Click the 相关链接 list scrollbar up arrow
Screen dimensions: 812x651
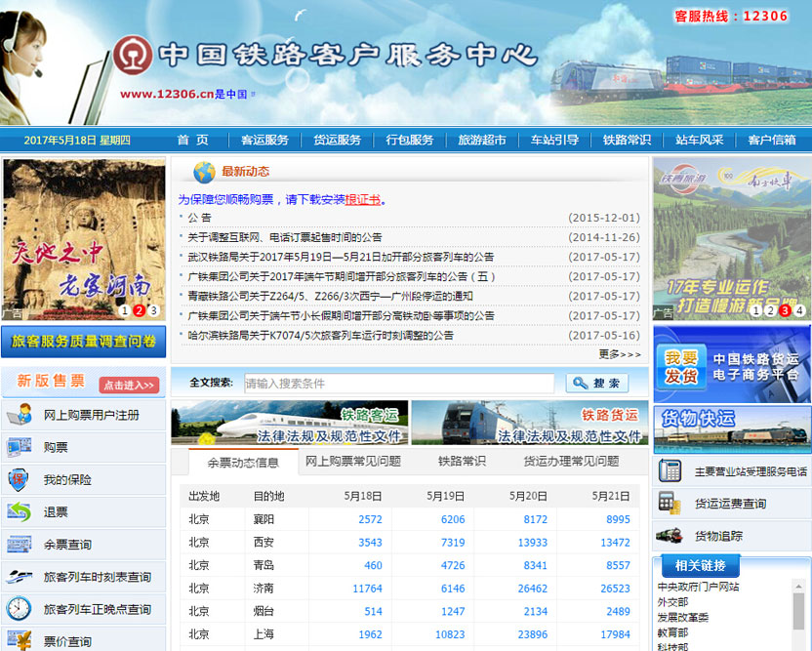[x=798, y=586]
